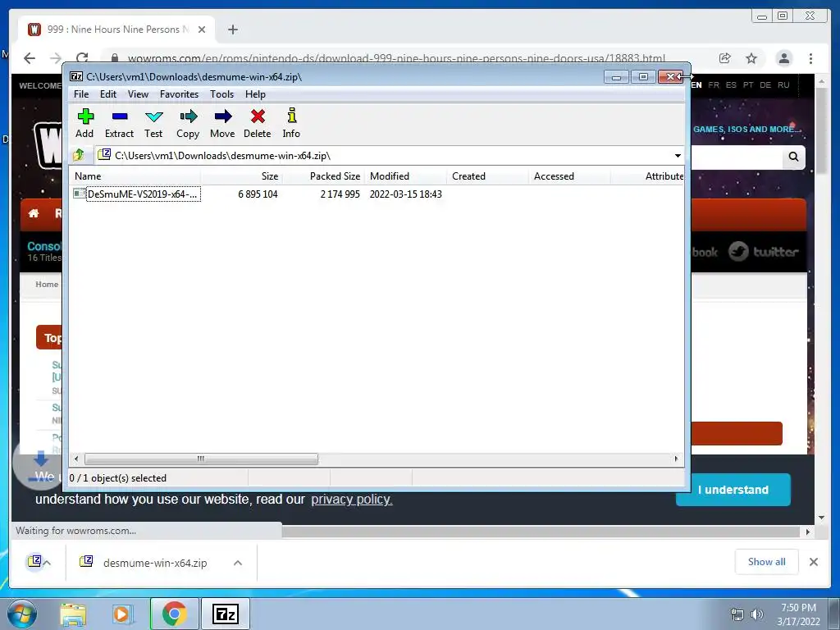Click the website home icon in navbar

tap(34, 213)
